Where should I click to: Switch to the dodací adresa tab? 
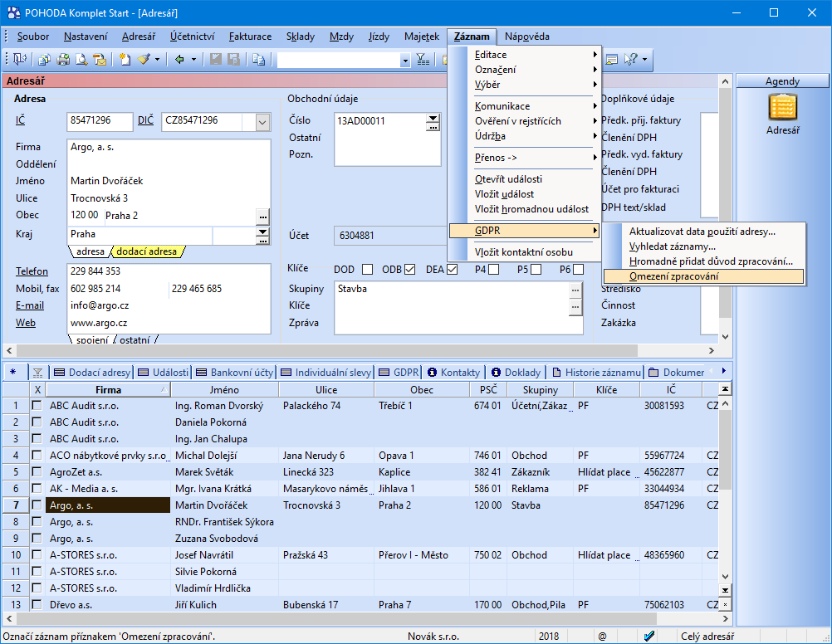pyautogui.click(x=147, y=251)
